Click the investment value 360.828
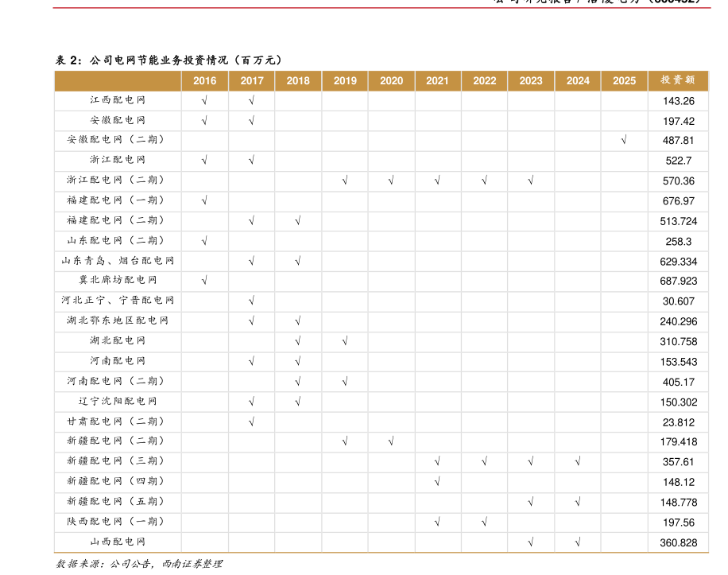Viewport: 728px width, 575px height. tap(678, 542)
